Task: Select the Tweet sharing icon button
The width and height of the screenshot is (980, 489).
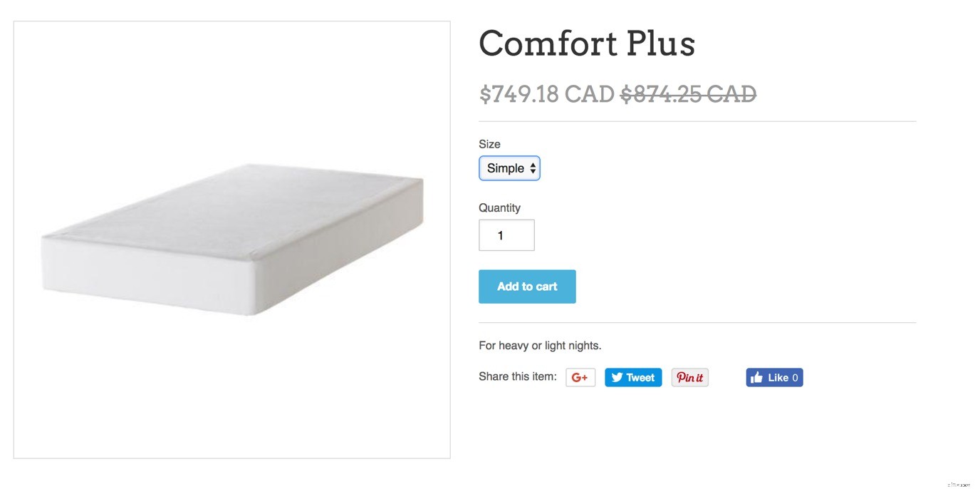Action: pyautogui.click(x=632, y=377)
